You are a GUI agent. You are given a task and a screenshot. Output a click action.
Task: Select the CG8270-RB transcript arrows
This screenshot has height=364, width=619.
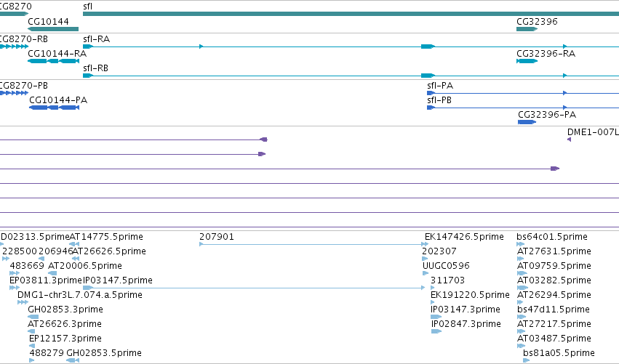pyautogui.click(x=15, y=46)
